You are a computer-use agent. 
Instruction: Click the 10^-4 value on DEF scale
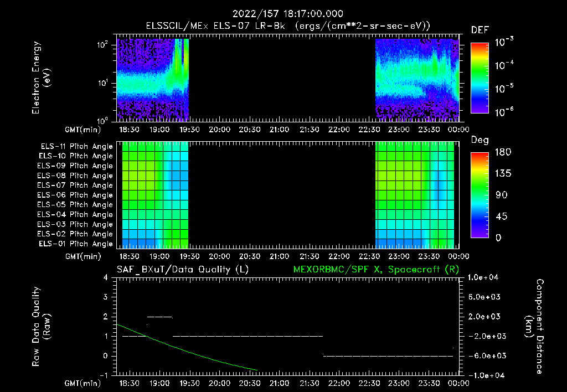(504, 65)
